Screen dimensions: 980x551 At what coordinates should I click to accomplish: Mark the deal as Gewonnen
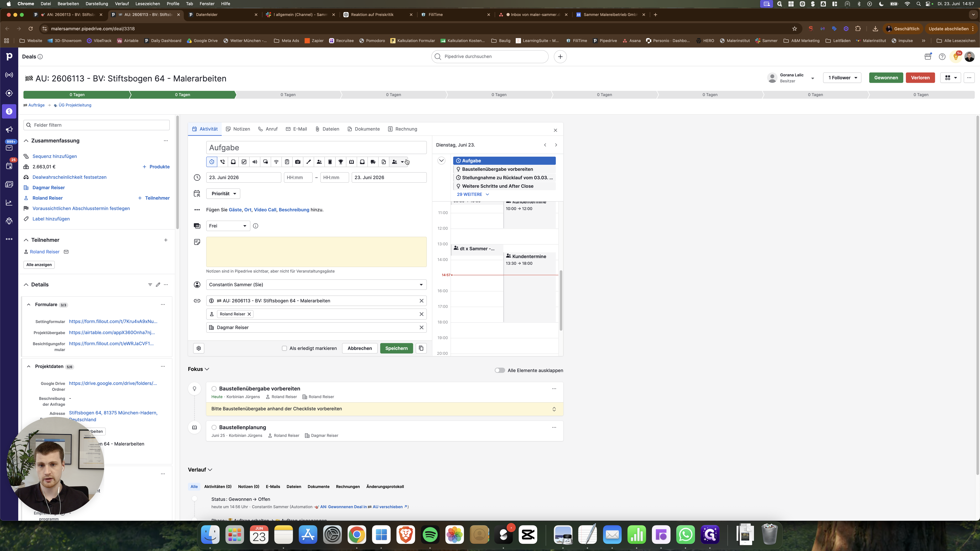[x=886, y=78]
